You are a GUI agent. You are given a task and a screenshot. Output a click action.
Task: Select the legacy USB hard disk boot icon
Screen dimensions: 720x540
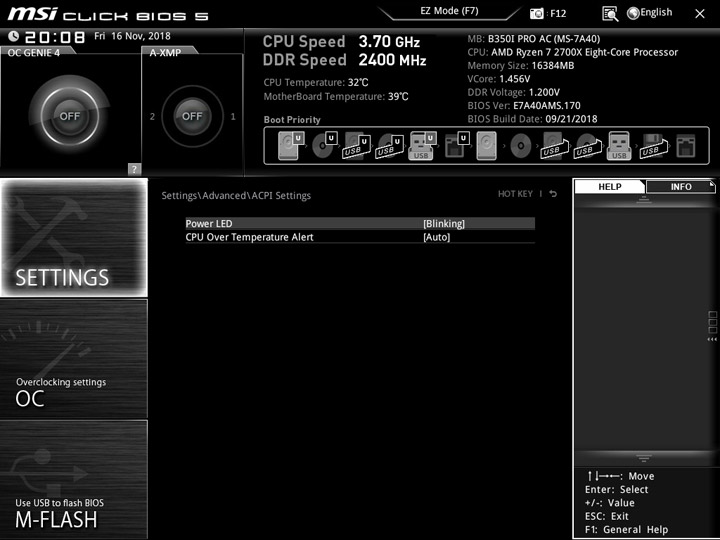coord(554,146)
